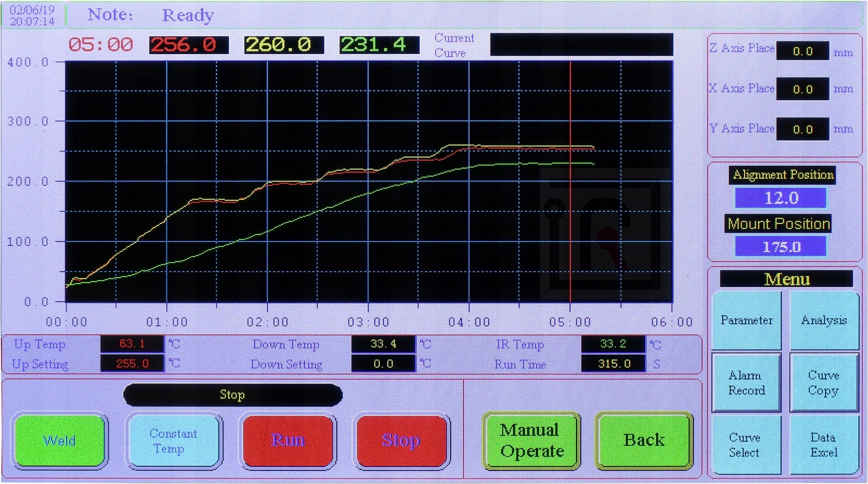Image resolution: width=868 pixels, height=484 pixels.
Task: Open Manual Operate screen
Action: (x=531, y=441)
